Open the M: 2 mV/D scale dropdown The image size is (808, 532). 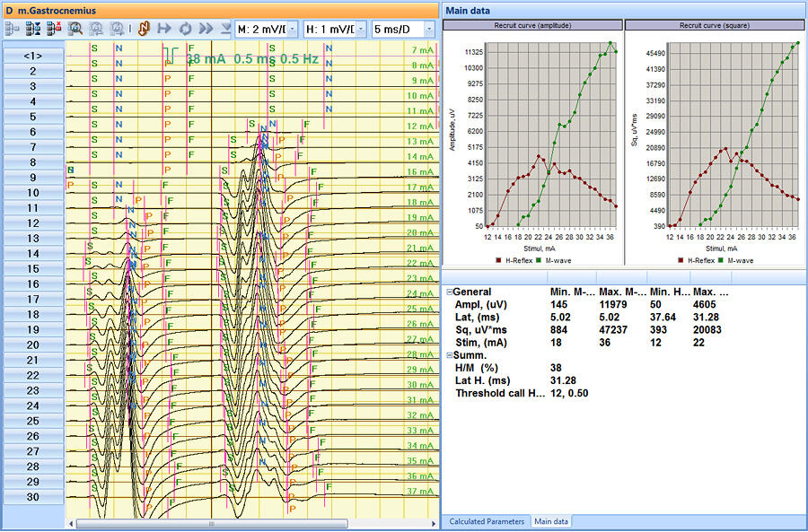293,30
